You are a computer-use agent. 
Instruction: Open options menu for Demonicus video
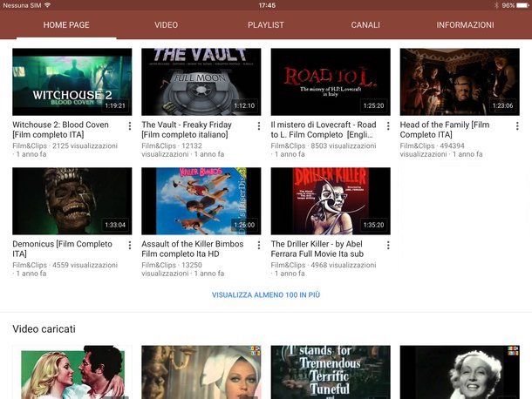[x=130, y=246]
